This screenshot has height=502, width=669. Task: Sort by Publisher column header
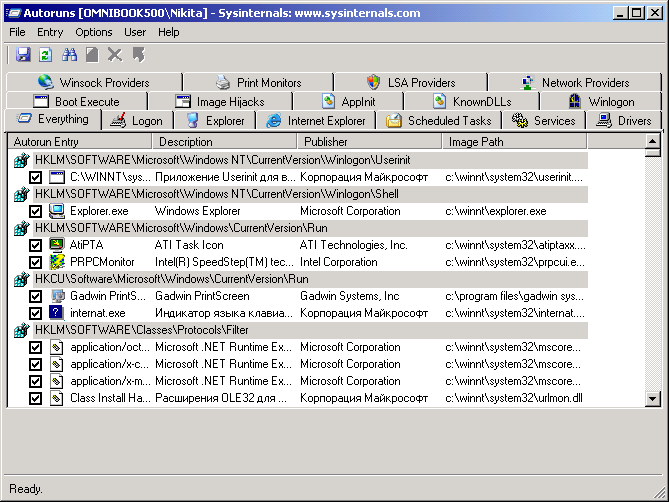(369, 142)
